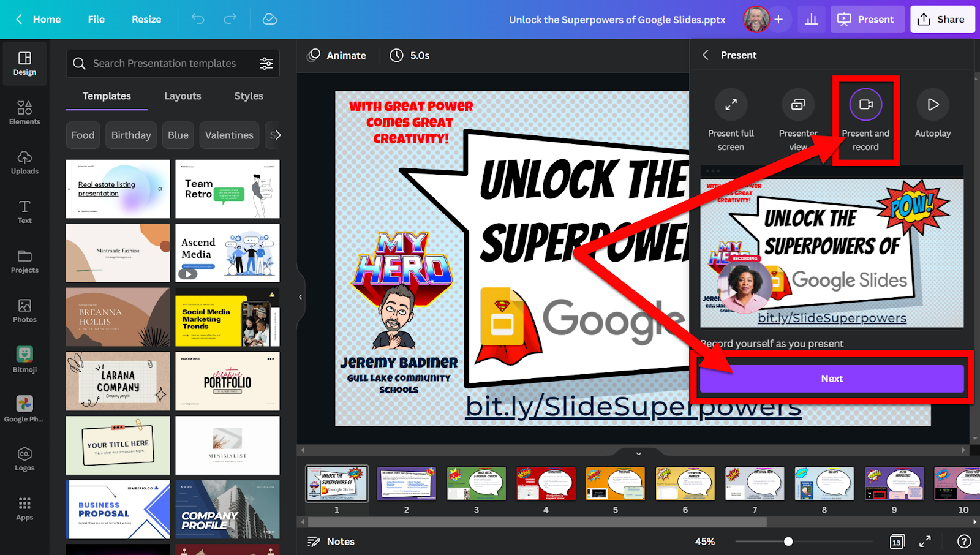Select Present full screen option
980x555 pixels.
(x=731, y=121)
